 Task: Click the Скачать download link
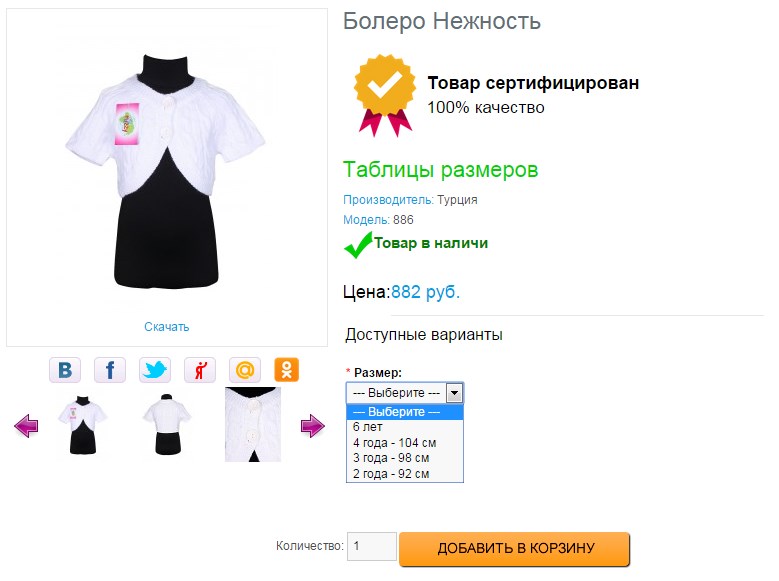pos(166,327)
